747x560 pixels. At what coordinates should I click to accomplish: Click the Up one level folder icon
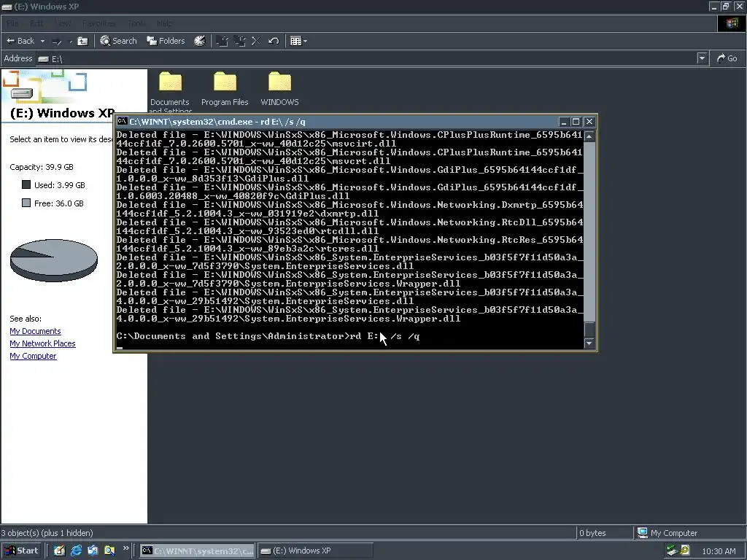[82, 41]
